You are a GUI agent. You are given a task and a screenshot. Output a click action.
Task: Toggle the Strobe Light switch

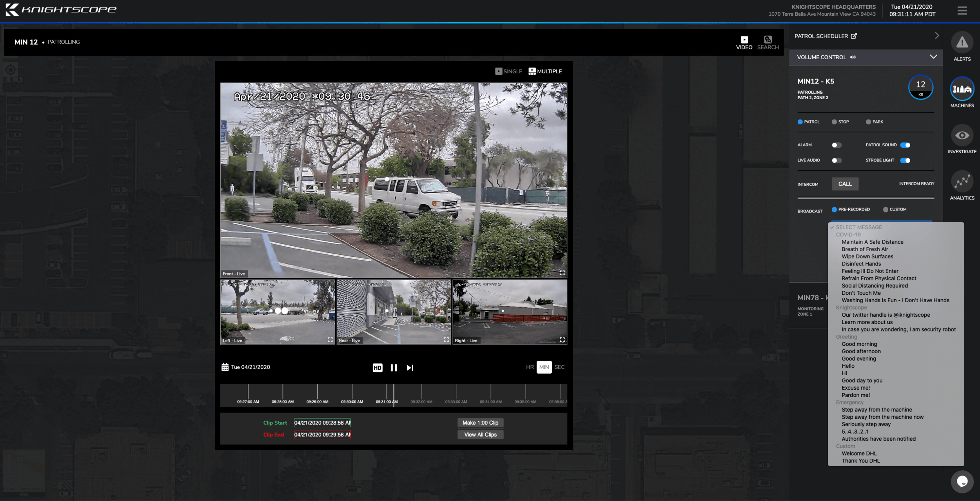pyautogui.click(x=905, y=160)
